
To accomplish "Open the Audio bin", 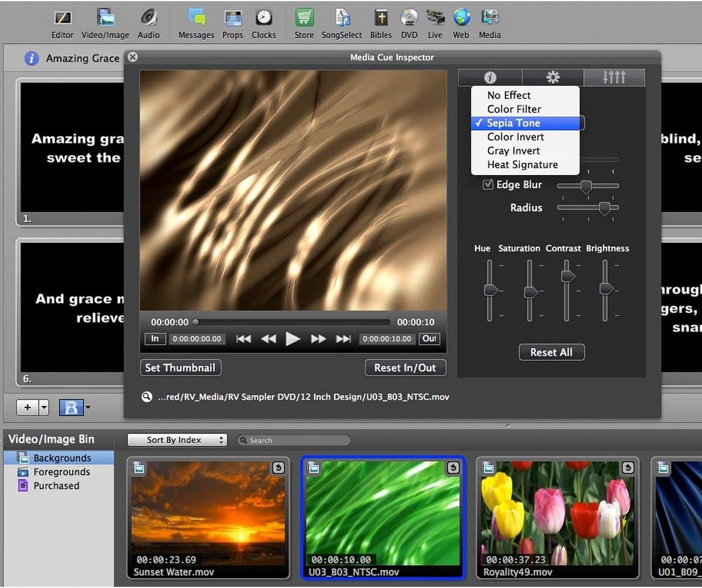I will point(148,20).
